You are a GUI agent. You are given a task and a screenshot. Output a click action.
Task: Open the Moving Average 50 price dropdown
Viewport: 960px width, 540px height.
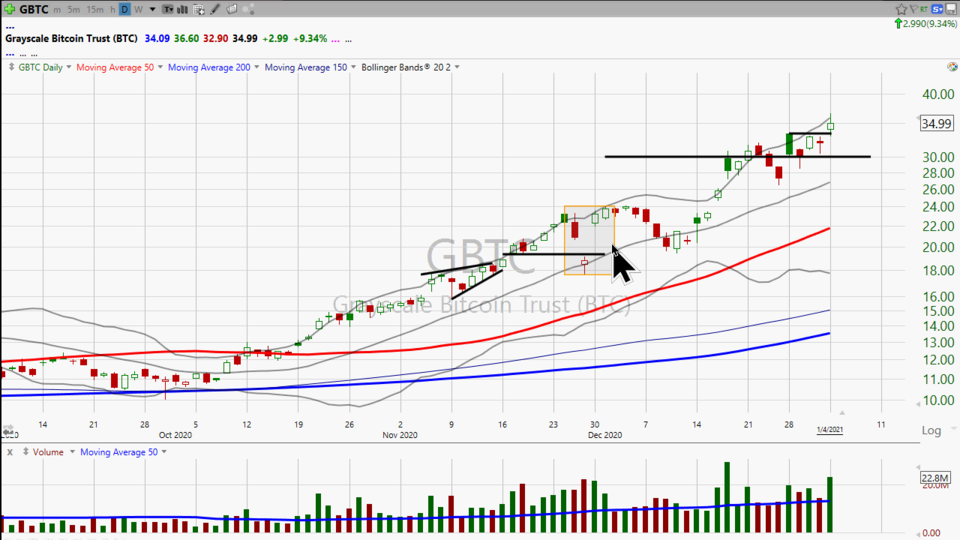click(160, 67)
